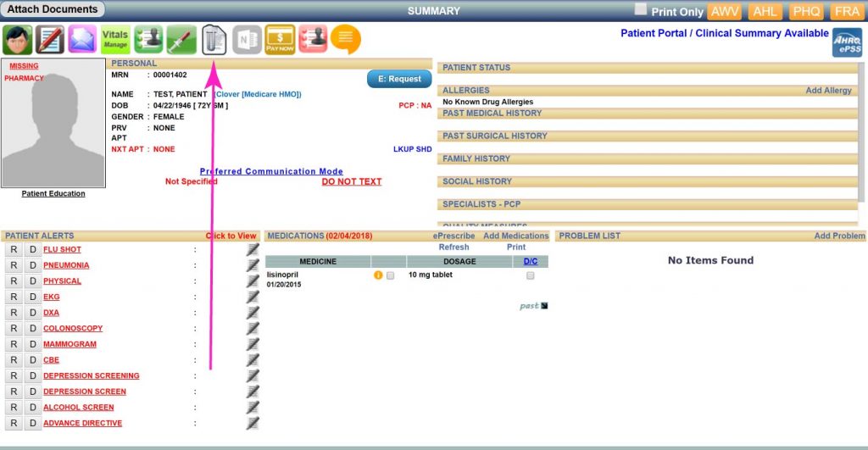
Task: Open the AWV tab
Action: click(x=725, y=12)
